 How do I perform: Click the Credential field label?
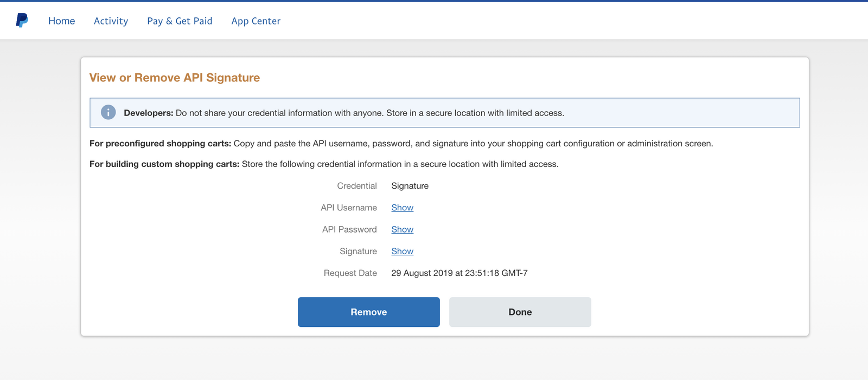point(356,186)
